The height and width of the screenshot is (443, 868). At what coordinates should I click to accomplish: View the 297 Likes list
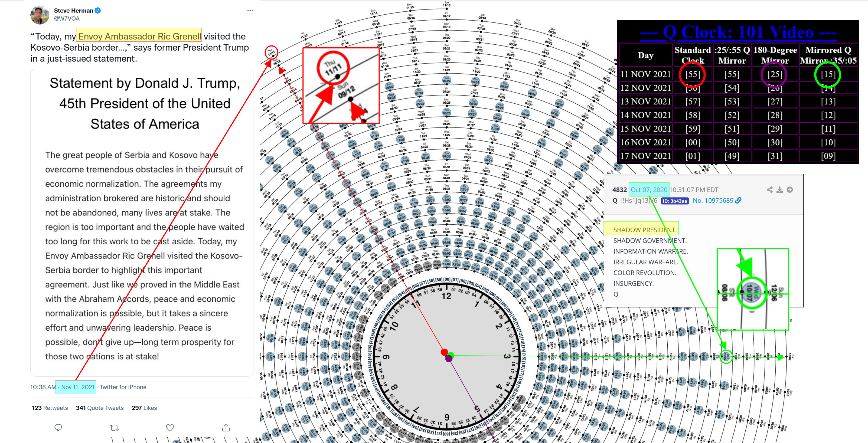click(x=144, y=408)
